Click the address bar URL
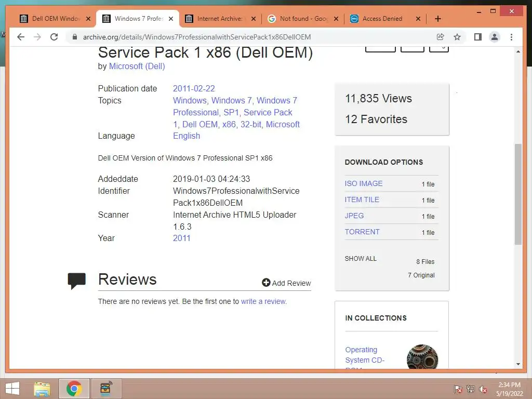 197,37
